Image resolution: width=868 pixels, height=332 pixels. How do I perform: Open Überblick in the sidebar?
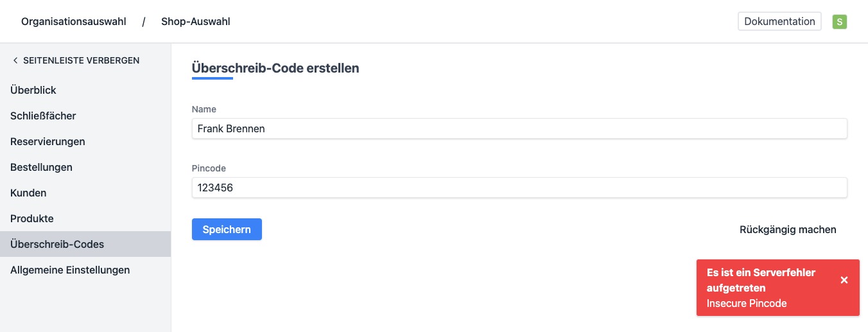pos(33,90)
